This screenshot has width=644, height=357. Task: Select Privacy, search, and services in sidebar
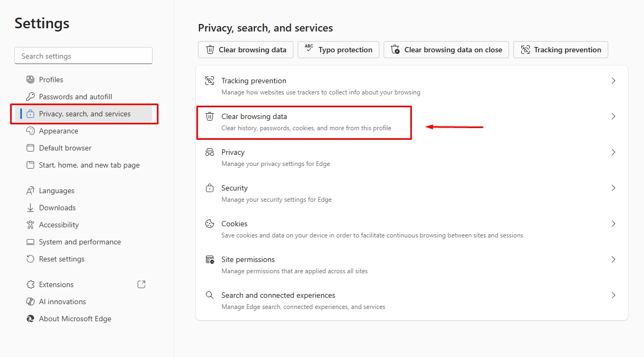[84, 114]
